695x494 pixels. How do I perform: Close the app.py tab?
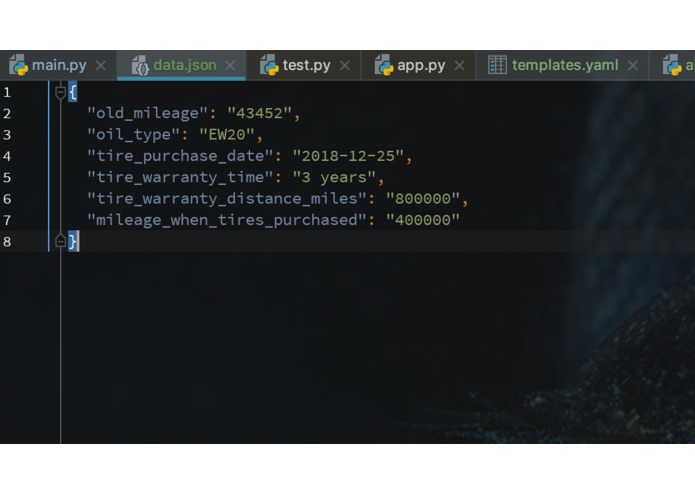click(x=459, y=66)
